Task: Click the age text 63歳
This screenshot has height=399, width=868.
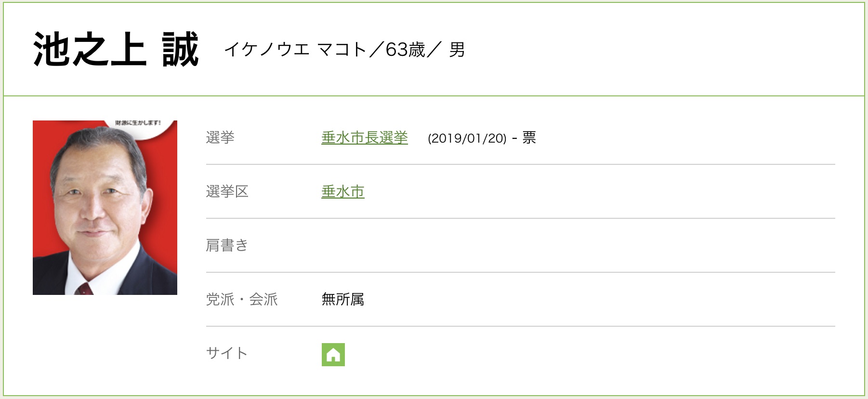Action: (x=405, y=50)
